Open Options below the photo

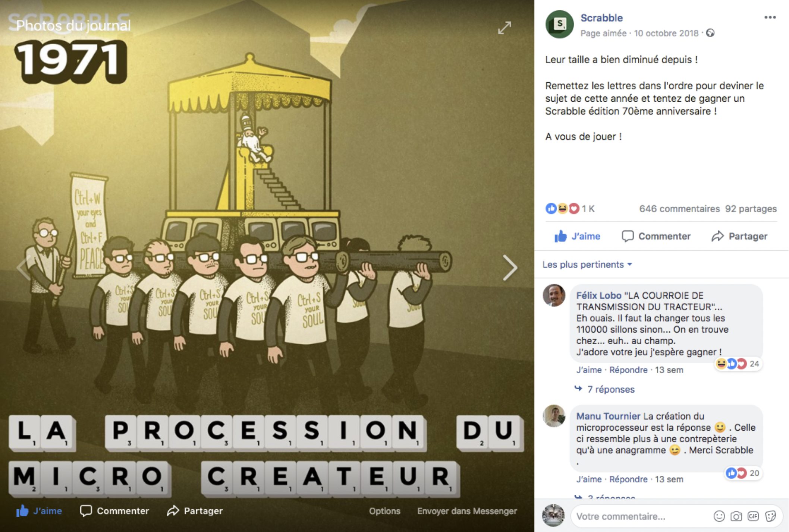click(x=384, y=511)
